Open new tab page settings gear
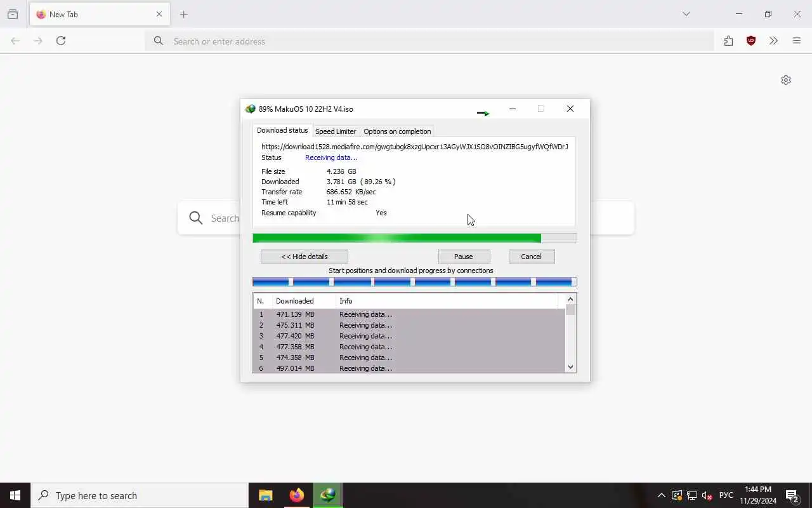The height and width of the screenshot is (508, 812). pos(786,80)
